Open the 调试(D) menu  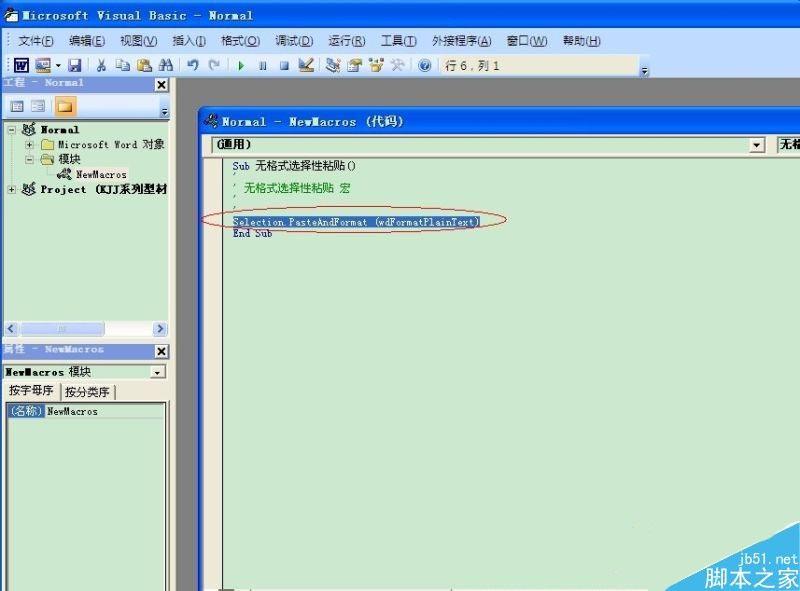(292, 41)
